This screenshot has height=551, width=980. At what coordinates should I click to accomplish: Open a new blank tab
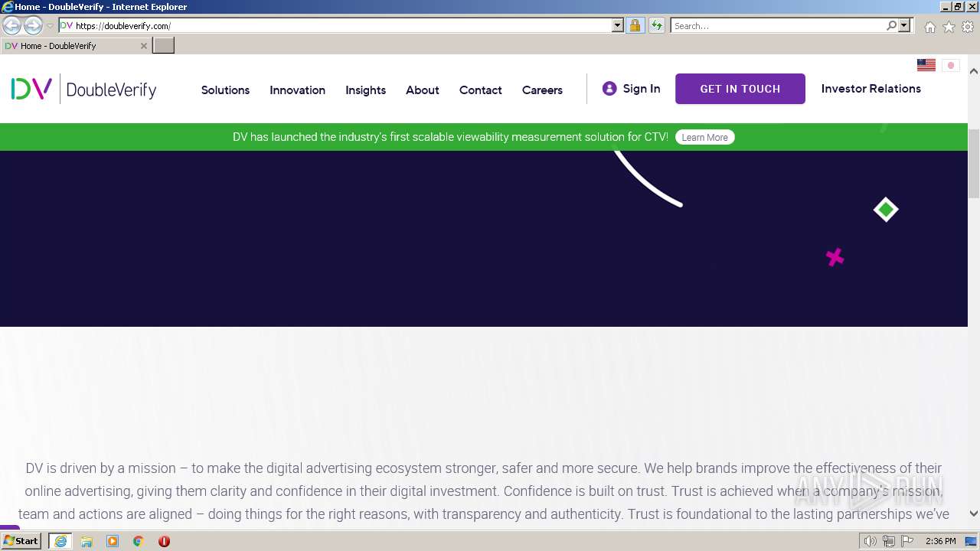[164, 45]
